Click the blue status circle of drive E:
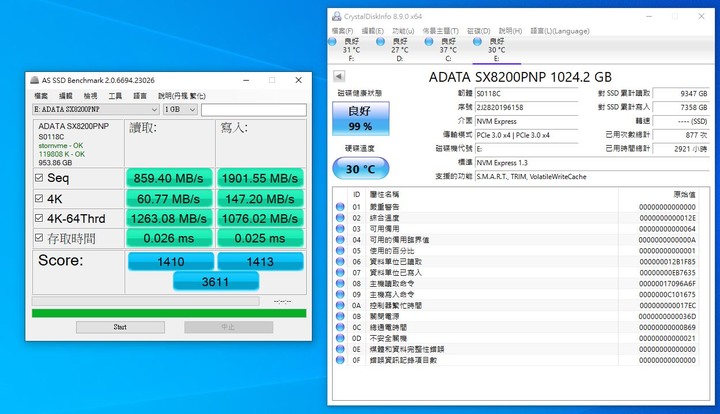Image resolution: width=720 pixels, height=414 pixels. point(477,42)
